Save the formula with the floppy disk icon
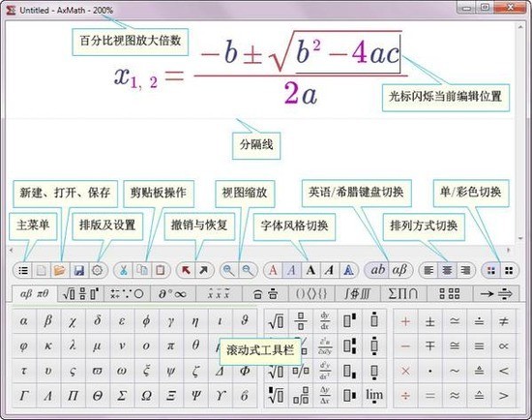This screenshot has height=420, width=532. tap(78, 271)
